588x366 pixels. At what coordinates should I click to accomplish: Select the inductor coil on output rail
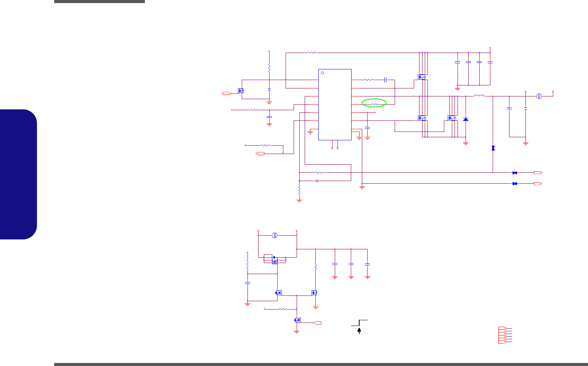479,96
